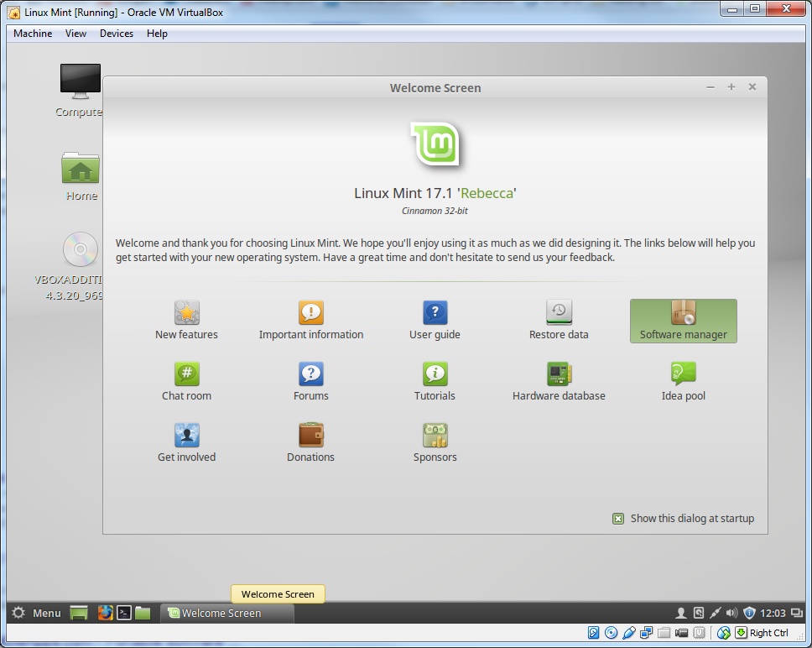Viewport: 812px width, 648px height.
Task: Click the sound volume applet
Action: [x=731, y=614]
